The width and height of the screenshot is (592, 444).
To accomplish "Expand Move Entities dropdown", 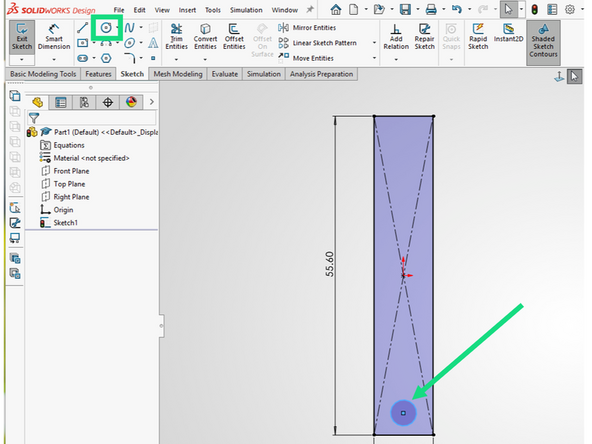I will point(374,58).
